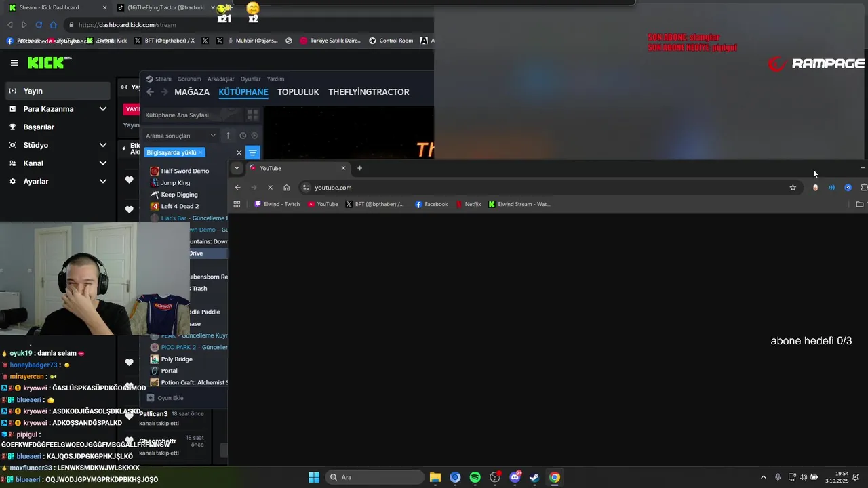Click the Chrome home button
Viewport: 868px width, 488px height.
[287, 188]
